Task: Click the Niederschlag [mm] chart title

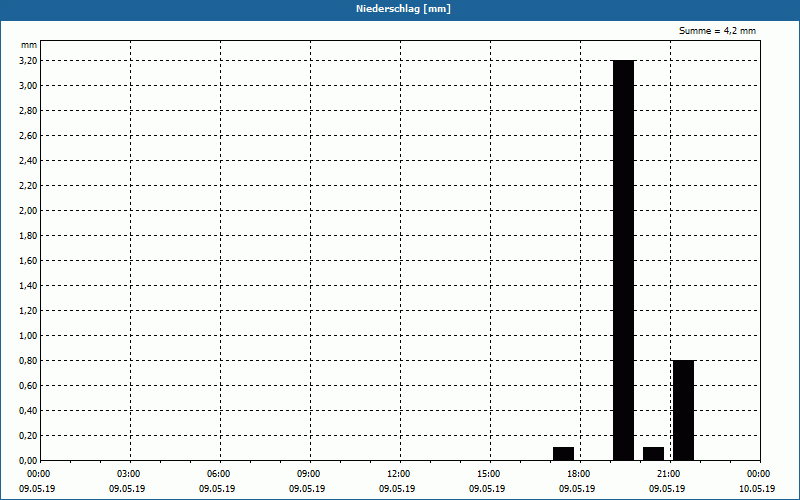Action: point(403,9)
